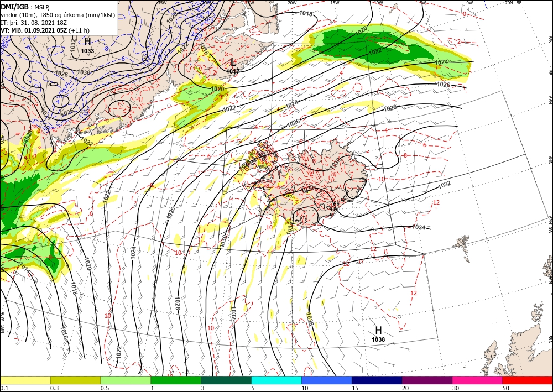Image resolution: width=553 pixels, height=392 pixels.
Task: Click the pink 30–50 legend swatch
Action: pyautogui.click(x=478, y=380)
